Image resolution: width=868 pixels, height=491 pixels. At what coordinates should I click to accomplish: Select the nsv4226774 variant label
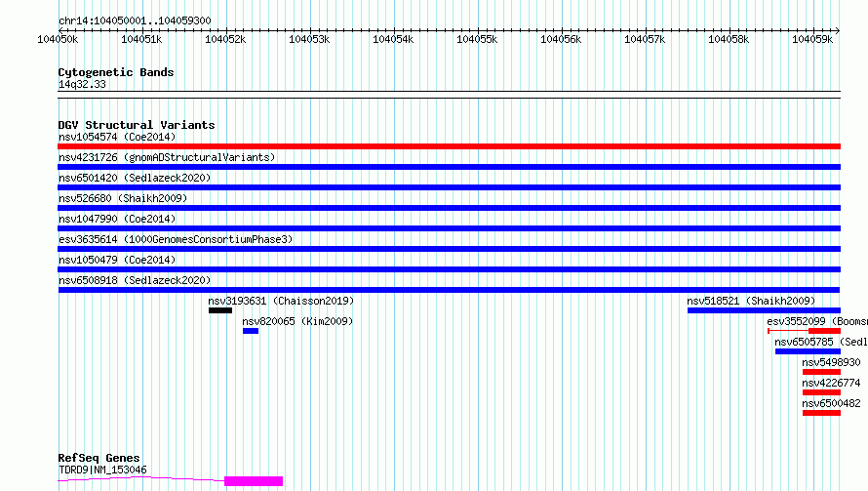(832, 383)
